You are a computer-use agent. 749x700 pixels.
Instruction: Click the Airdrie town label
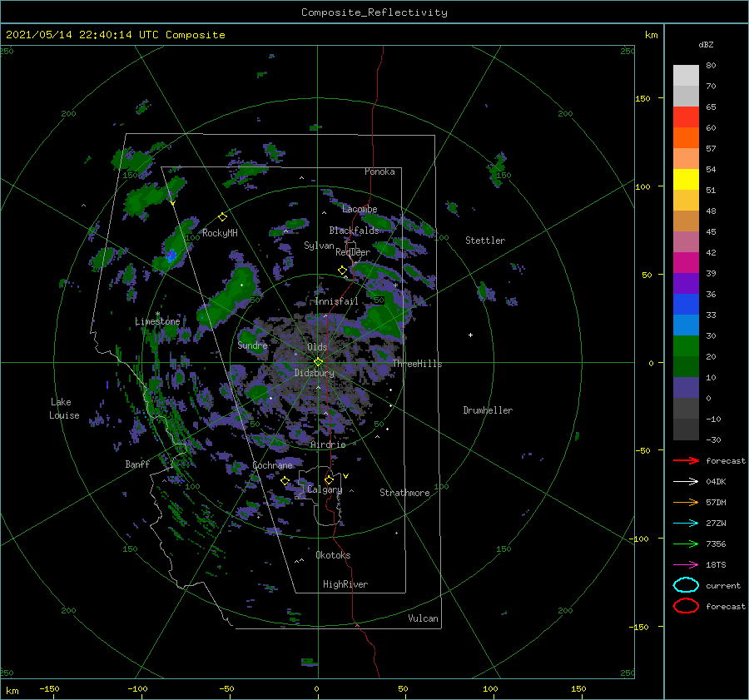pyautogui.click(x=328, y=444)
